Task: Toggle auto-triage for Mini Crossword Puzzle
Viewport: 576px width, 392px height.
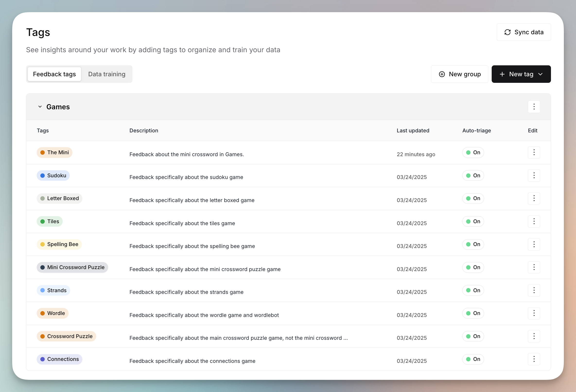Action: [473, 267]
